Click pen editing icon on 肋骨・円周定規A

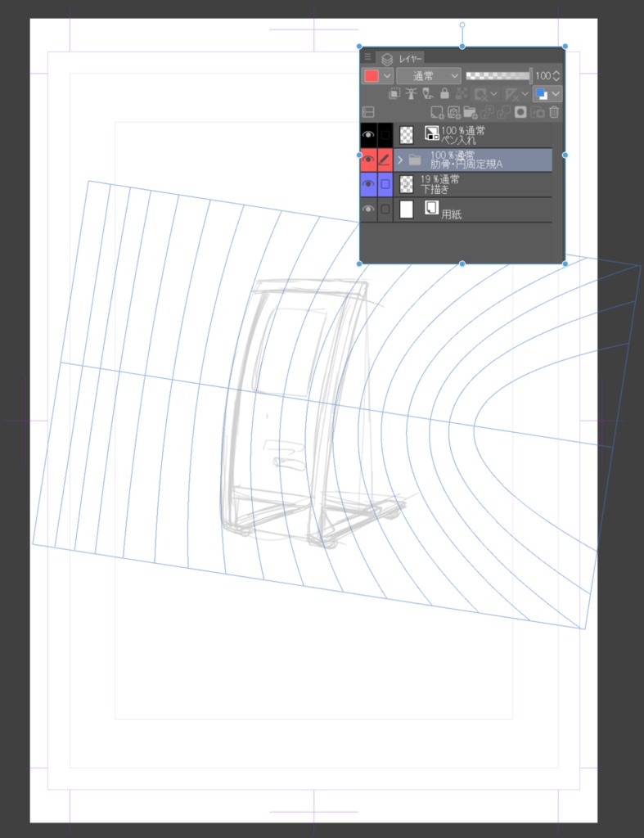(x=385, y=160)
